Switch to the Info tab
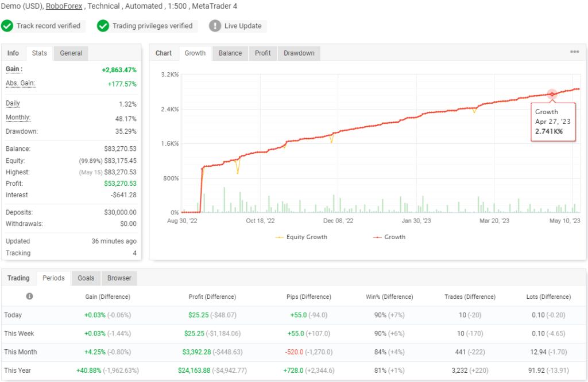This screenshot has height=382, width=588. 13,53
